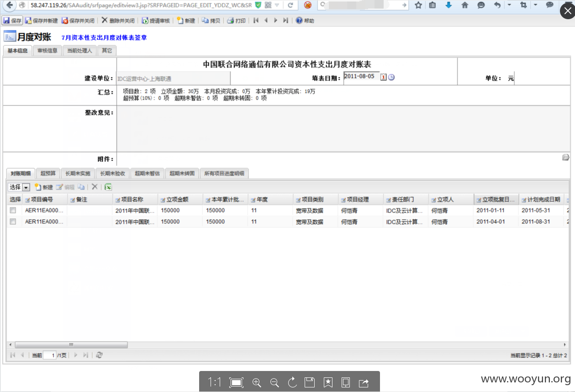Open the calendar picker beside 填表日期
Screen dimensions: 575x392
pos(384,77)
